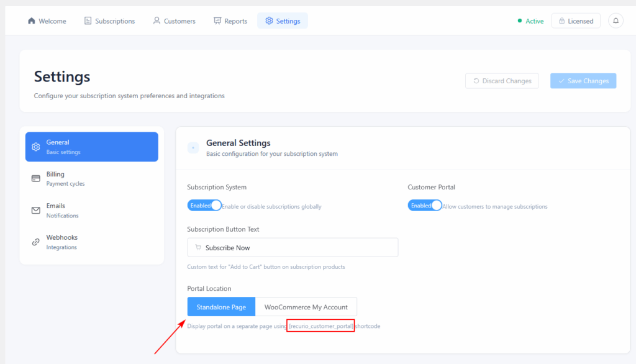This screenshot has height=364, width=636.
Task: Choose Standalone Page portal location
Action: click(x=221, y=307)
